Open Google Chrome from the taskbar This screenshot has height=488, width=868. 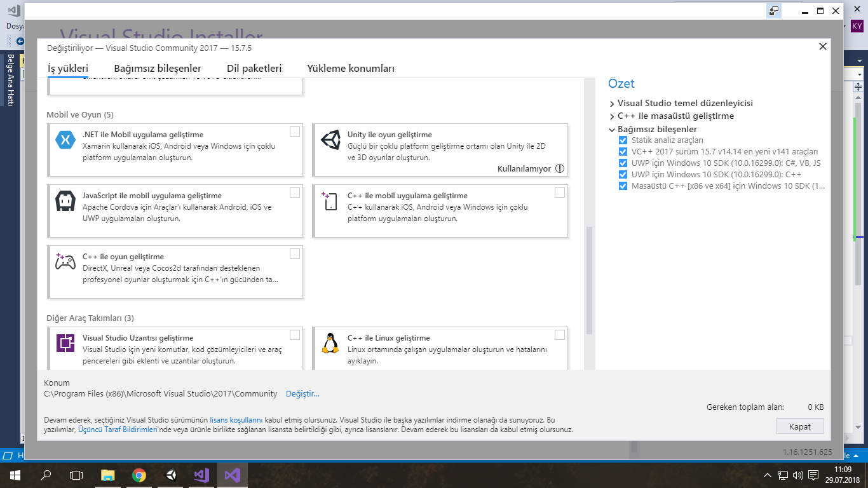tap(139, 475)
